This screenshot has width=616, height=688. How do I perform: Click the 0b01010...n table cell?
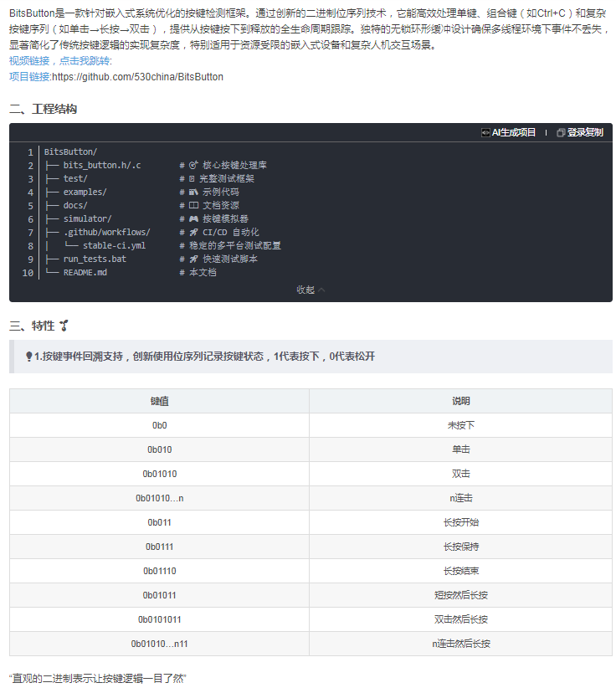coord(159,498)
